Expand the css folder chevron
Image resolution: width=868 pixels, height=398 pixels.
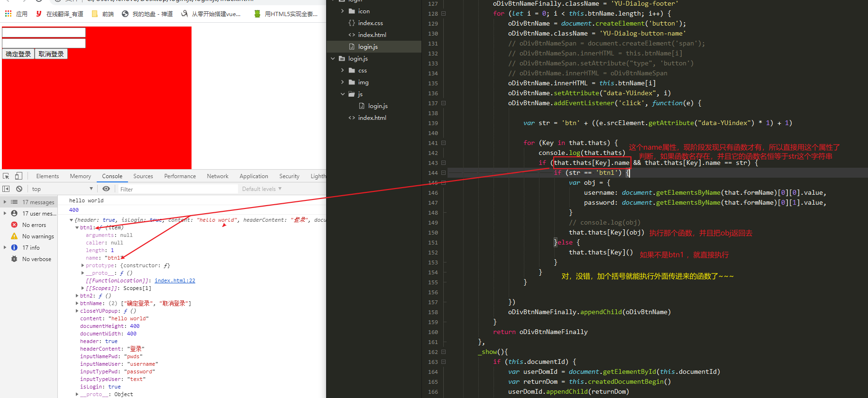[x=342, y=70]
